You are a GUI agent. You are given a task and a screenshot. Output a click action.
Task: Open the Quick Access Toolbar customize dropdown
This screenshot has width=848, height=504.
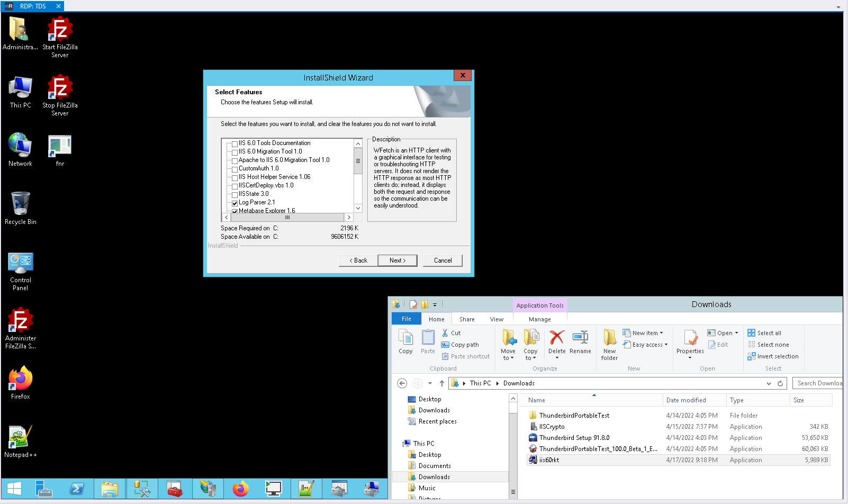click(435, 305)
